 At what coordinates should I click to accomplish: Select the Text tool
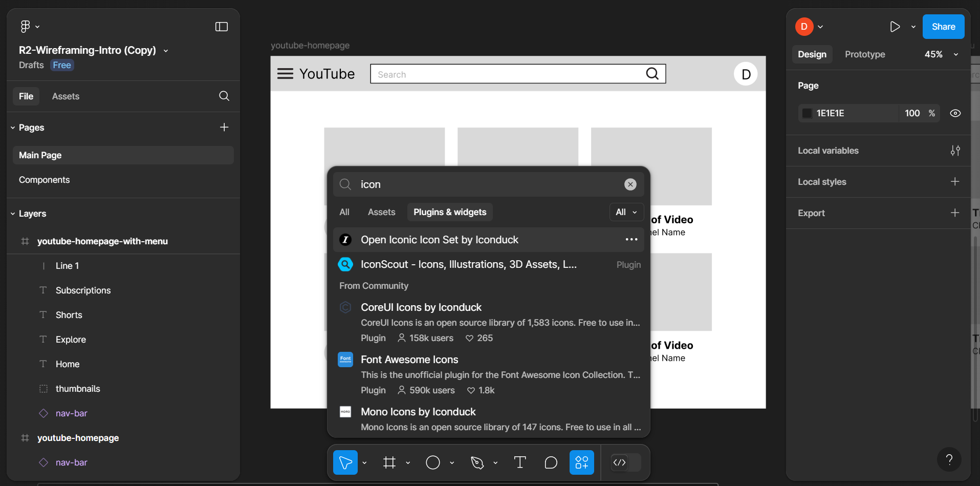point(520,462)
